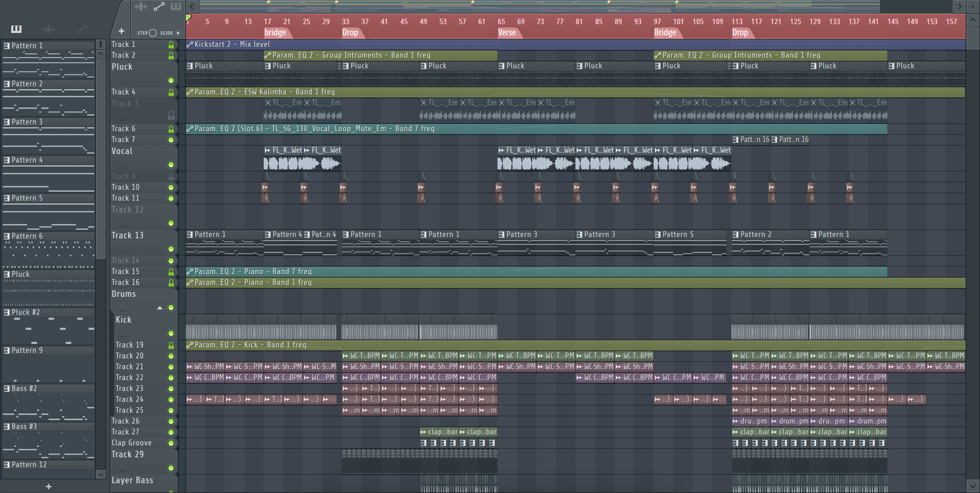Mute the Vocal track

(x=171, y=165)
